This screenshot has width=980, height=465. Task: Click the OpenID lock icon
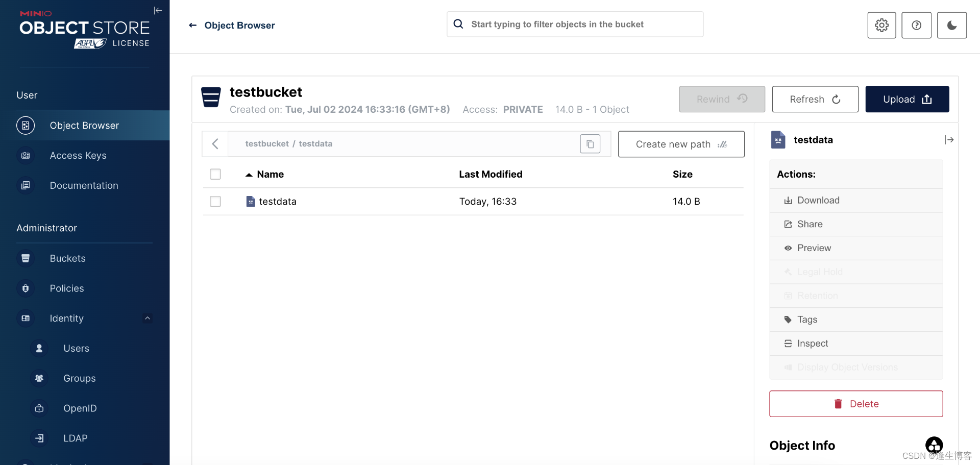(x=39, y=408)
